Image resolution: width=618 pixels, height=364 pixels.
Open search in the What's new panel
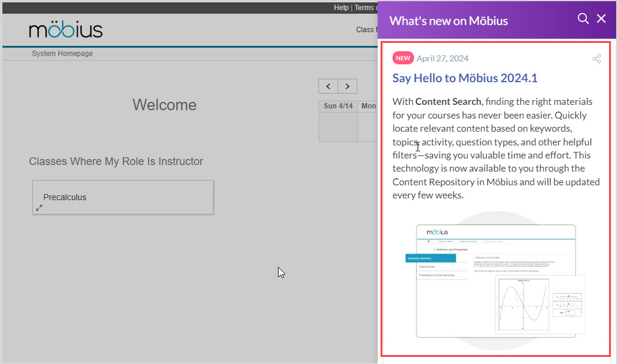click(x=583, y=18)
